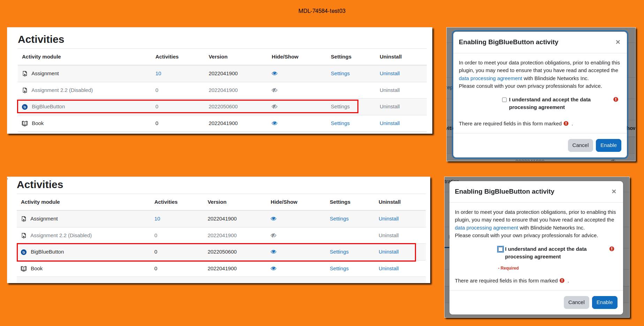The height and width of the screenshot is (326, 644).
Task: Click '- Required' error text in bottom dialog
Action: 508,268
